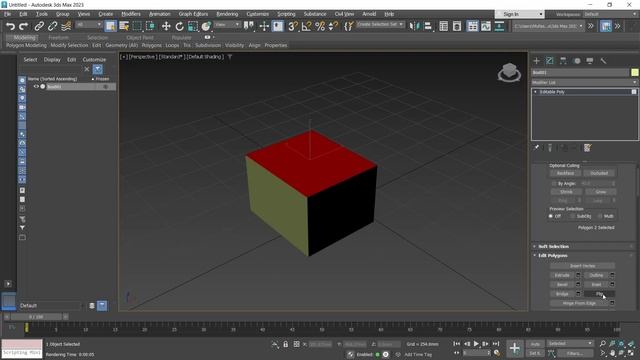Open Select by Name tool

(x=124, y=26)
